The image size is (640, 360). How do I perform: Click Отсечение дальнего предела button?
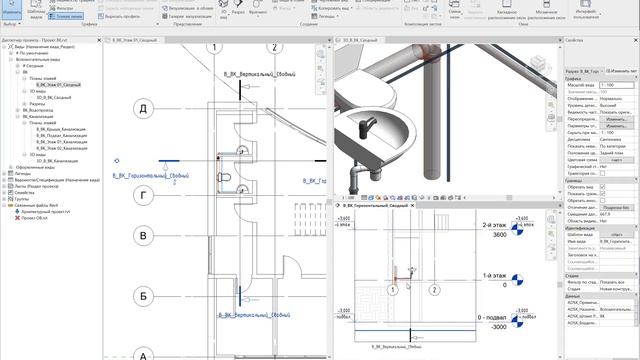616,207
